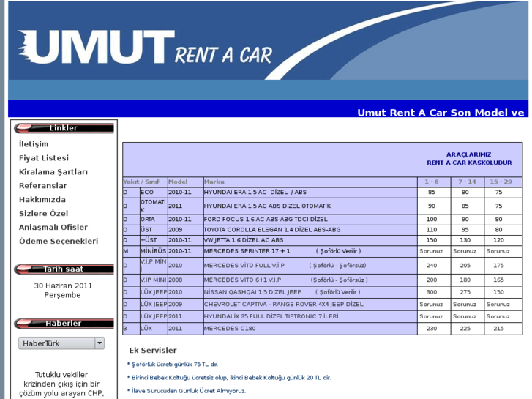Select MERCEDES VİTO FULL V.İ.P entry
This screenshot has height=399, width=532.
coord(322,266)
